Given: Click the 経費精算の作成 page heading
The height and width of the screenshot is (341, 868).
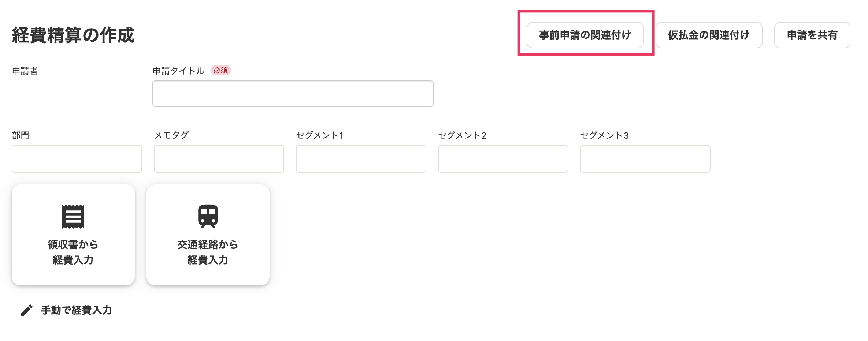Looking at the screenshot, I should pos(73,35).
